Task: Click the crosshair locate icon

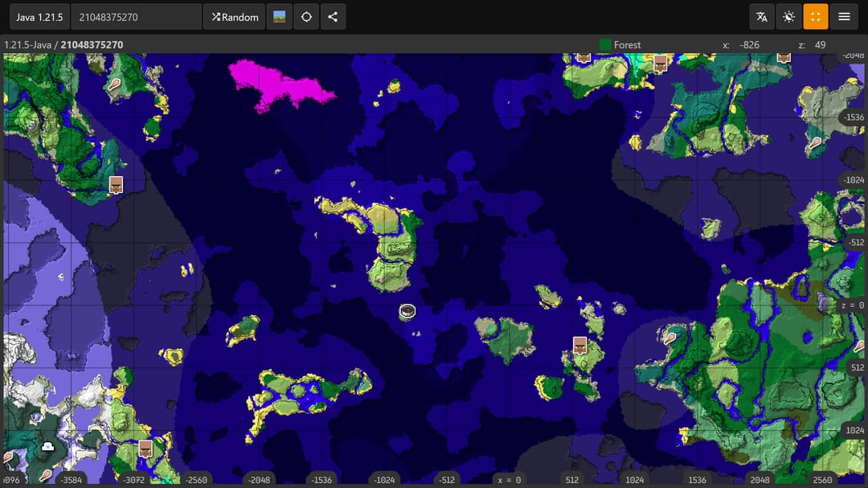Action: (306, 17)
